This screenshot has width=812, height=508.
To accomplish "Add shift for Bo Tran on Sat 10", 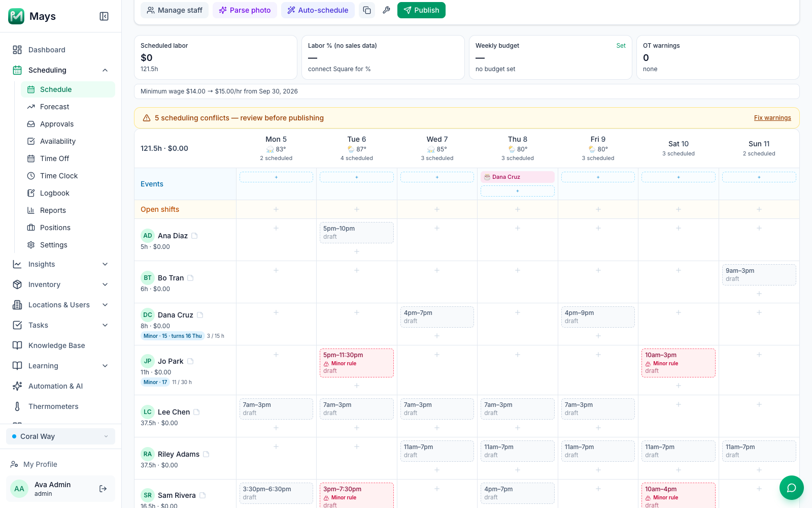I will [x=679, y=270].
